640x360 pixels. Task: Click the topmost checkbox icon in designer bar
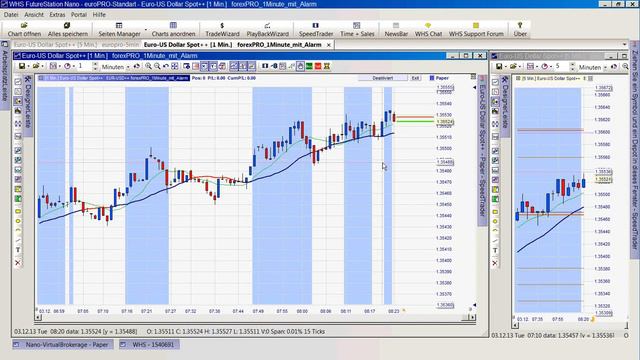tap(18, 82)
